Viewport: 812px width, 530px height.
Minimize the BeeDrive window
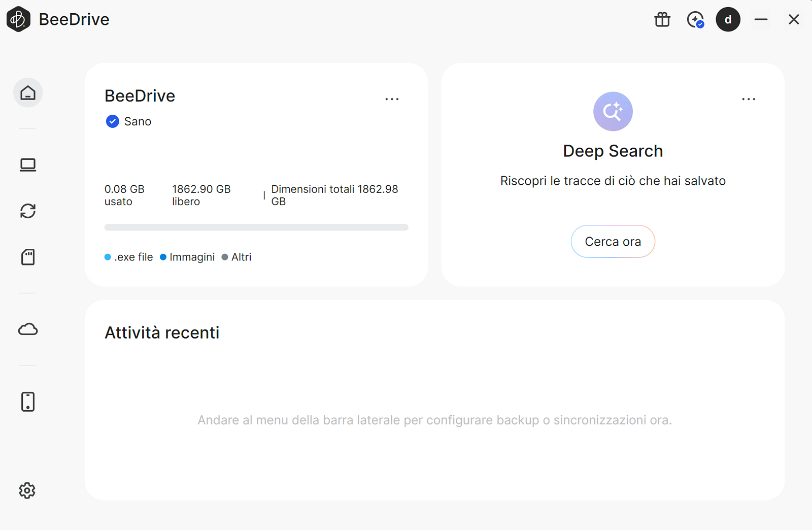click(761, 19)
